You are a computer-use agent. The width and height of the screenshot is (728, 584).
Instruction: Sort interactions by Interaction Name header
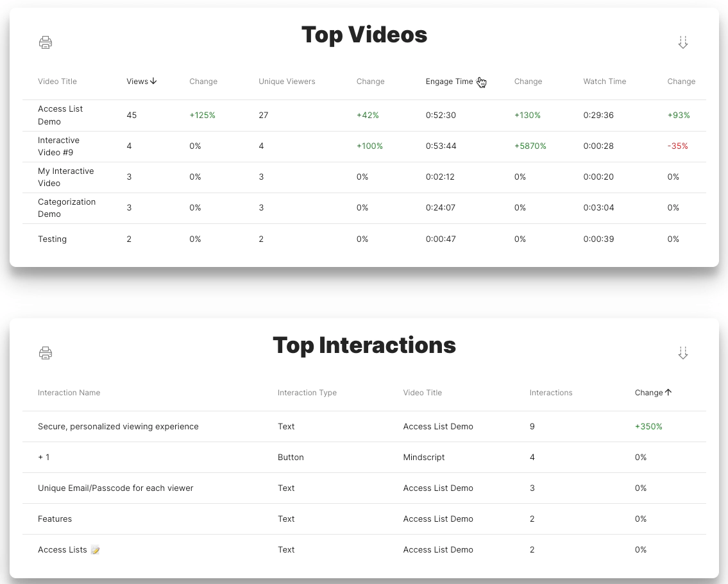pos(69,393)
